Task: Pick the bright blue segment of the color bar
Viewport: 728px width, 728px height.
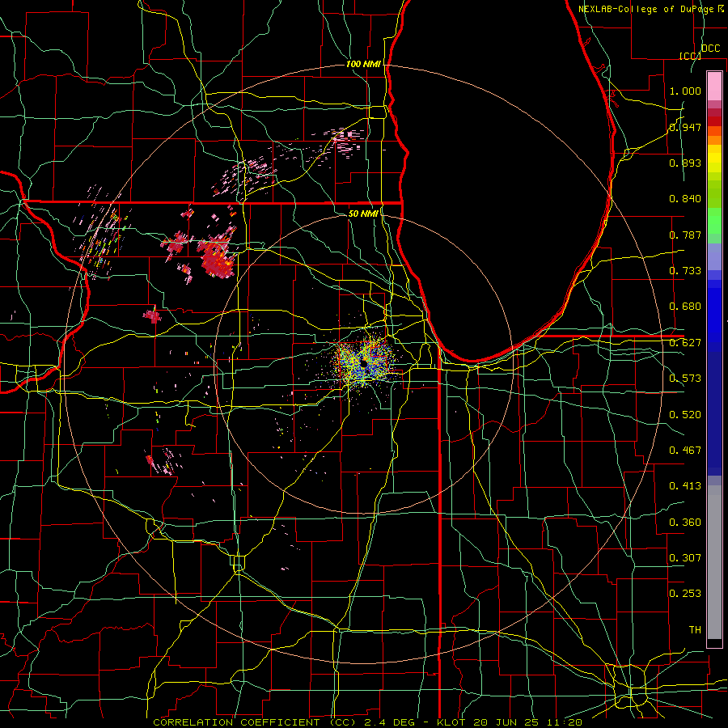Action: coord(714,315)
